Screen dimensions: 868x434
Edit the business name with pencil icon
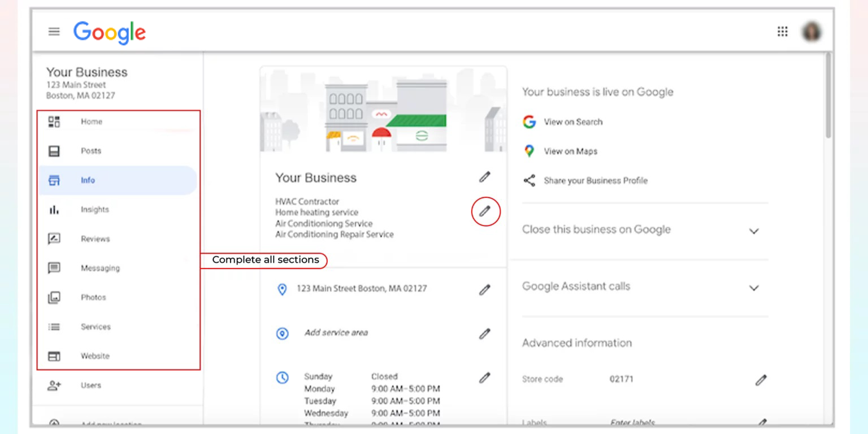485,177
